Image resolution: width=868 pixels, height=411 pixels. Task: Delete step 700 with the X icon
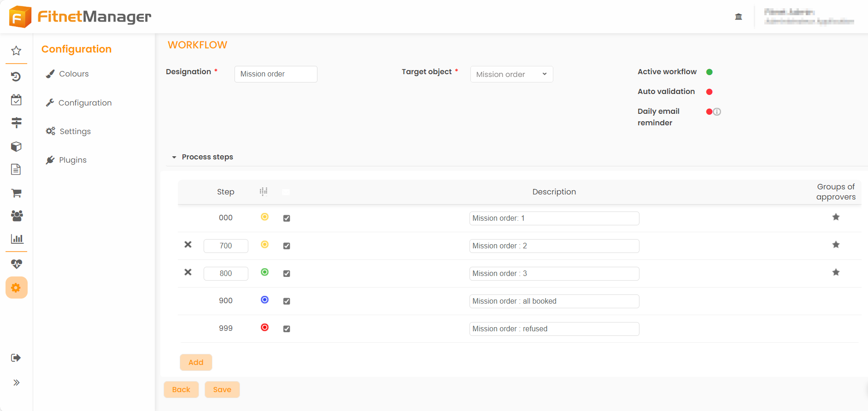point(188,245)
